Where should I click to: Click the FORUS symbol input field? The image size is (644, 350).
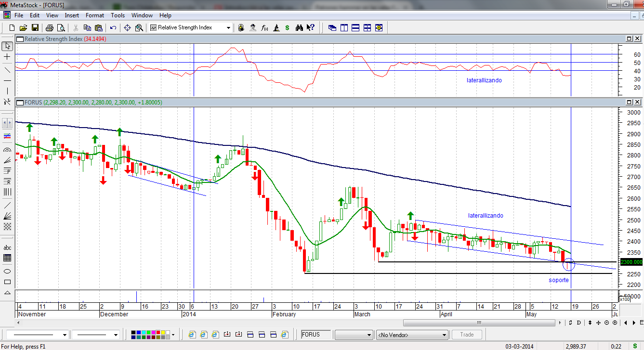click(316, 335)
